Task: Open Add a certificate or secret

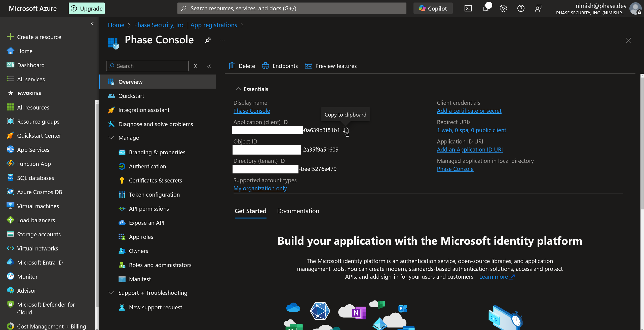Action: [x=469, y=111]
